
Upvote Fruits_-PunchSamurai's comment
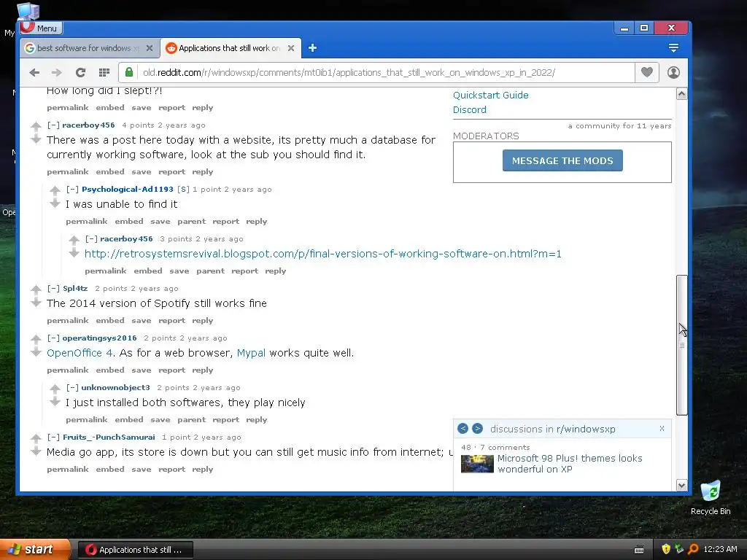pyautogui.click(x=36, y=438)
